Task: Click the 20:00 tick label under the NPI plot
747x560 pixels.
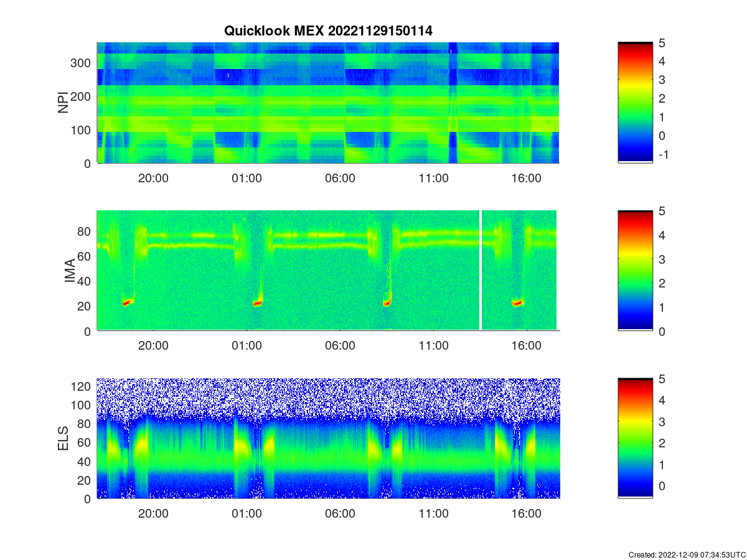Action: pyautogui.click(x=153, y=179)
